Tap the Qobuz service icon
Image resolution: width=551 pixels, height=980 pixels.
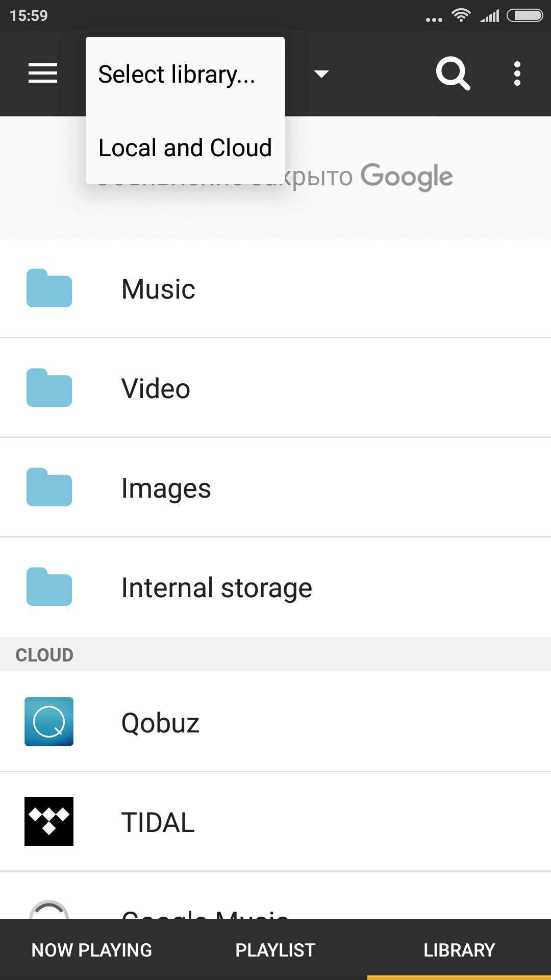coord(49,722)
